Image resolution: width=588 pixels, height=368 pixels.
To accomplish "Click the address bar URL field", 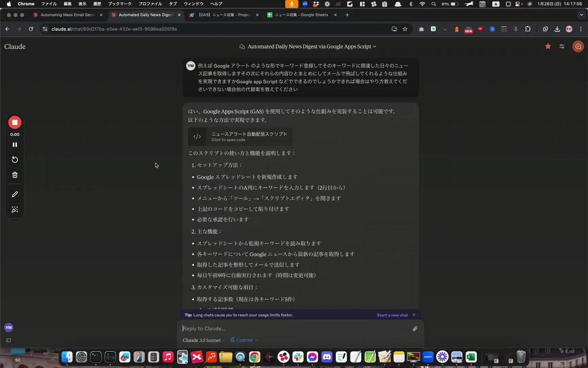I will pos(216,29).
